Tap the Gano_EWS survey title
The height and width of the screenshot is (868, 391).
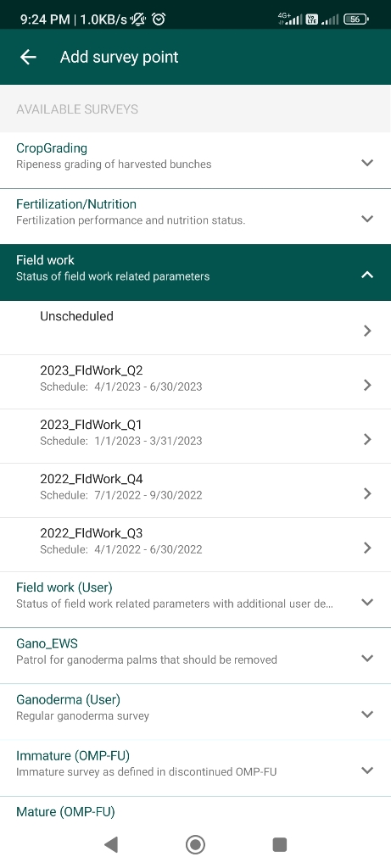coord(47,643)
